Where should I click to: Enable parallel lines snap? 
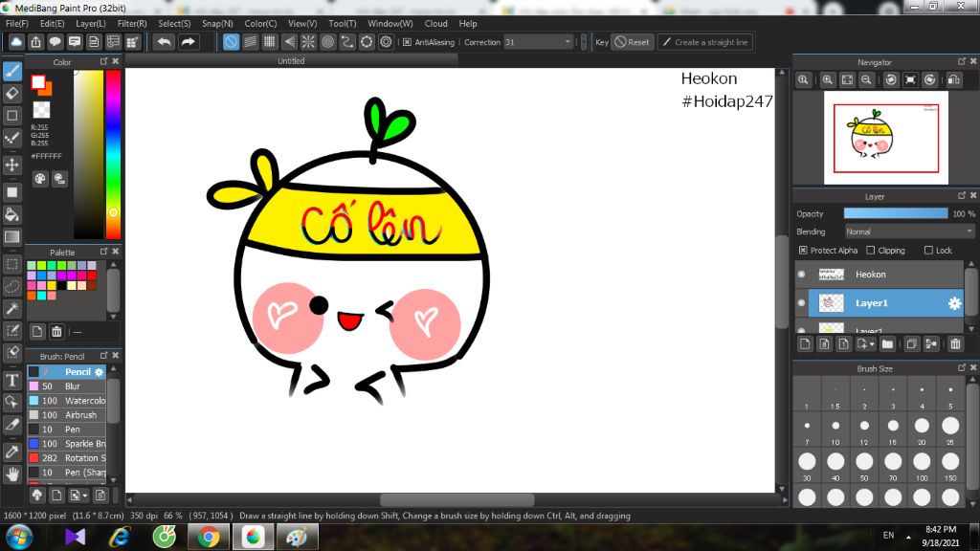250,42
